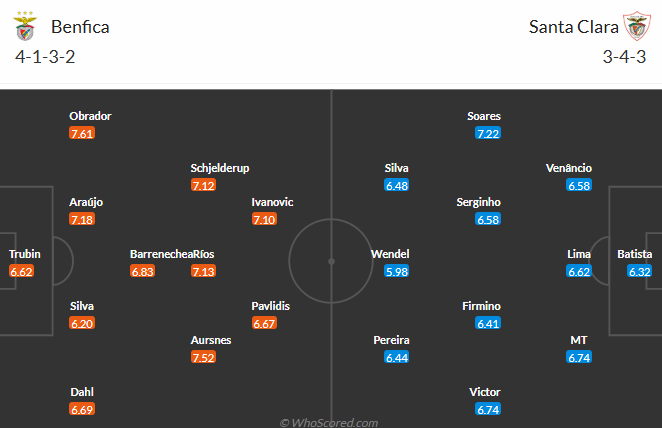Viewport: 662px width, 428px height.
Task: Select Batista's 6.32 rating badge
Action: click(x=640, y=271)
